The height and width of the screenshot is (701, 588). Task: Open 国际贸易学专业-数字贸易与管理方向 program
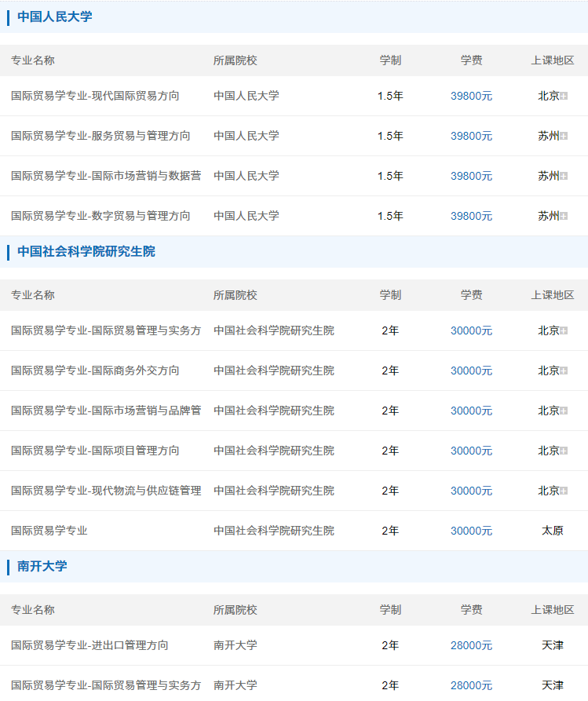[100, 216]
